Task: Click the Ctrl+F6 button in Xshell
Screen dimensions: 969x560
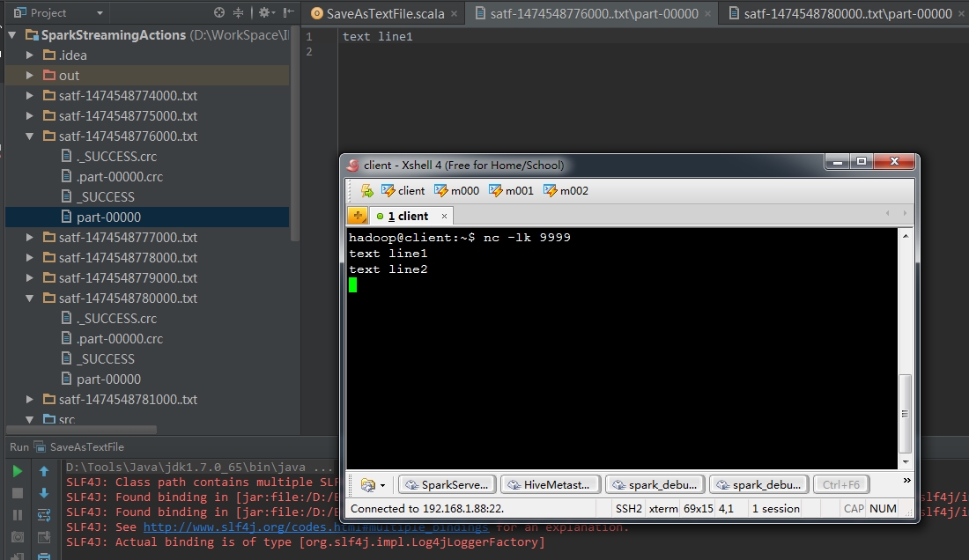Action: [x=841, y=484]
